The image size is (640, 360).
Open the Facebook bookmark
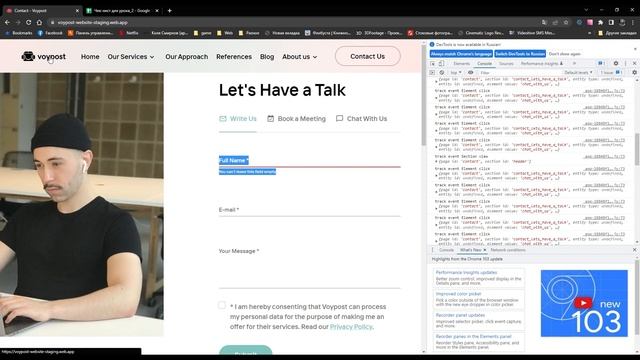pyautogui.click(x=50, y=33)
